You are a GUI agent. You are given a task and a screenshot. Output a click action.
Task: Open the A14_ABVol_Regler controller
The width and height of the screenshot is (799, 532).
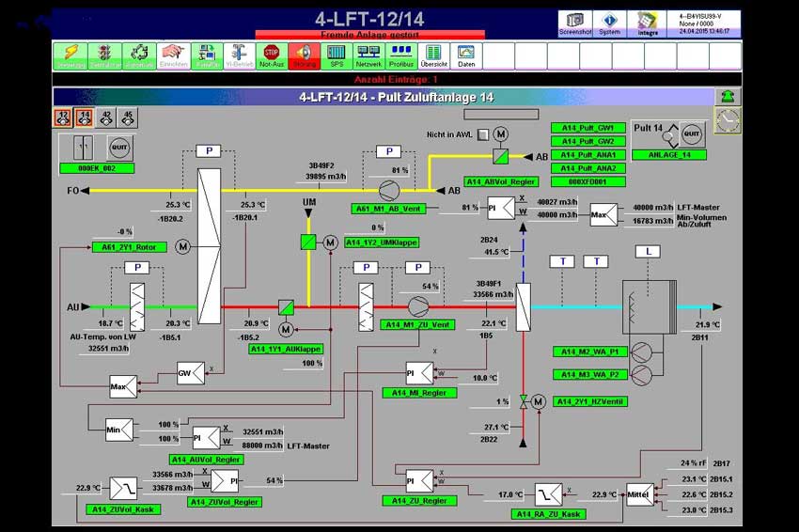[x=501, y=181]
